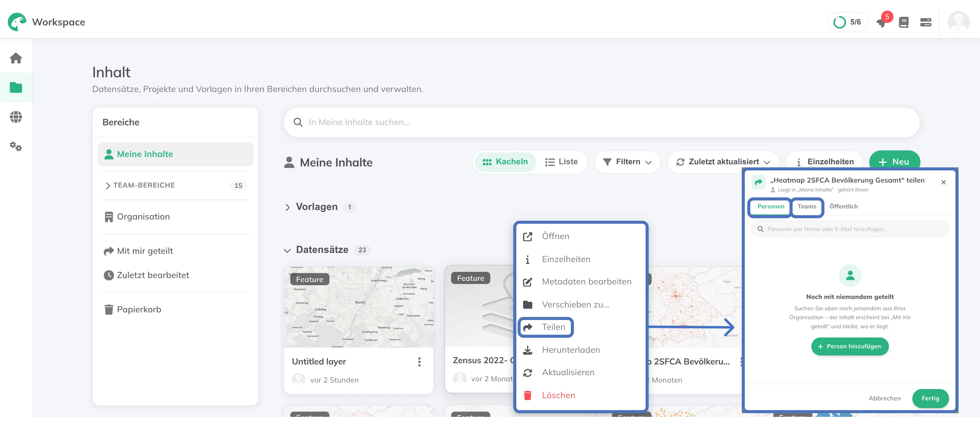Select the Personen tab in share dialog
This screenshot has width=980, height=423.
pyautogui.click(x=771, y=207)
